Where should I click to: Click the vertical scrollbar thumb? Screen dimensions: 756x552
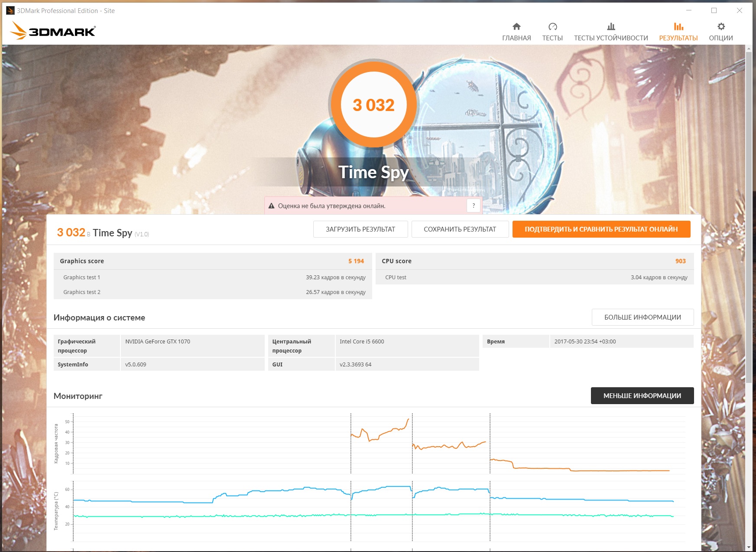coord(749,218)
